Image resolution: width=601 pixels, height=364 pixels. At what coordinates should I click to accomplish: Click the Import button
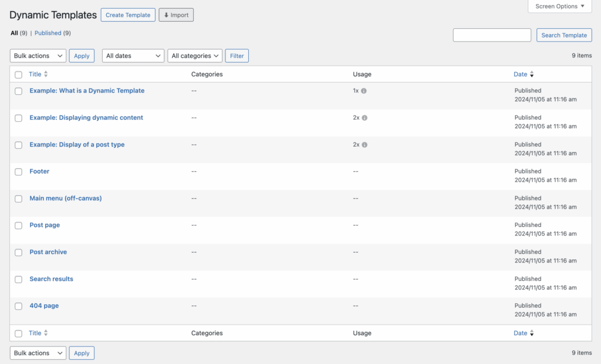pos(176,15)
